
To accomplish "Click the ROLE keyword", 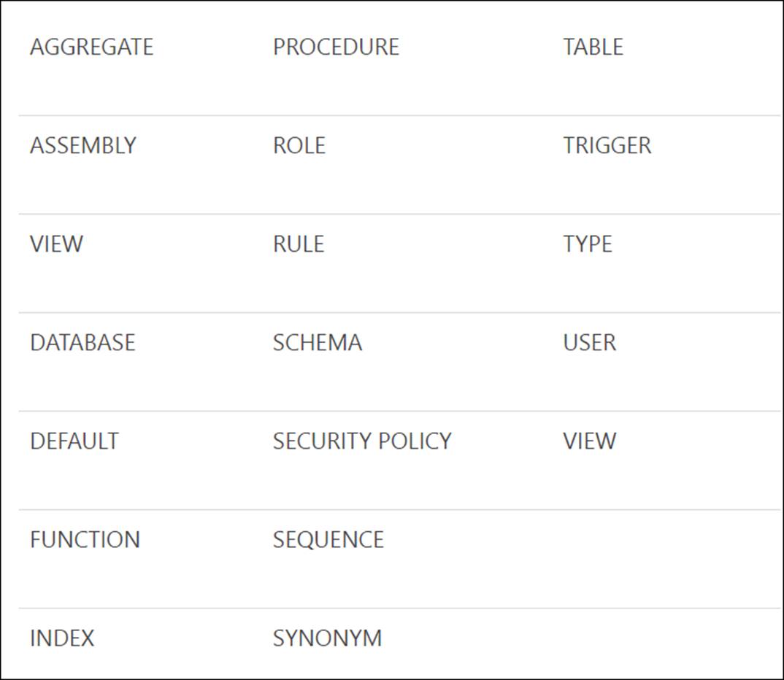I will pyautogui.click(x=299, y=146).
